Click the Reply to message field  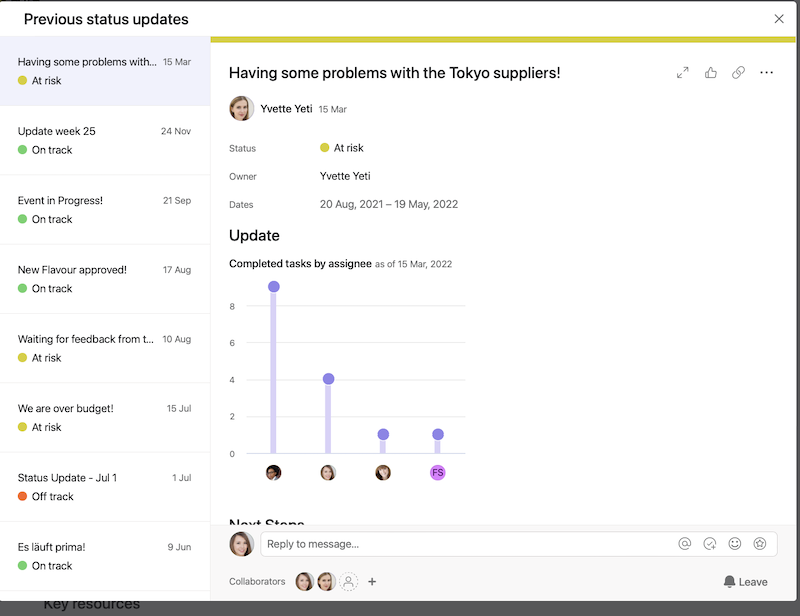pyautogui.click(x=465, y=544)
